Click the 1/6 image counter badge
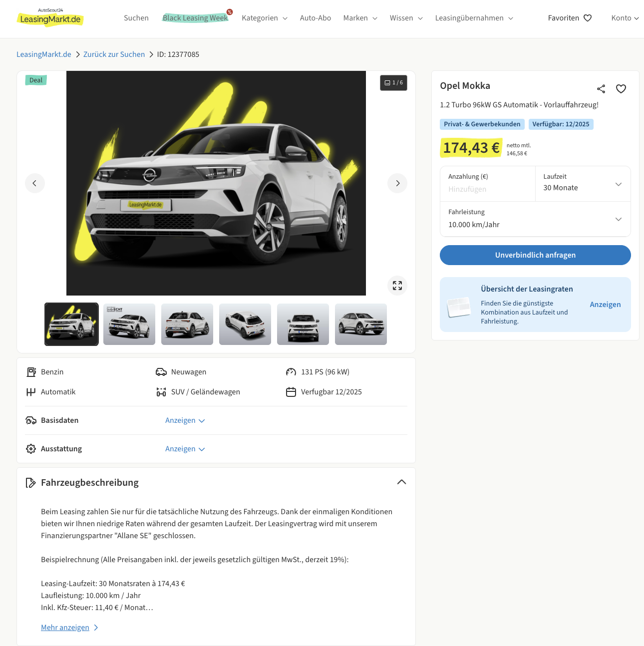 pos(393,83)
